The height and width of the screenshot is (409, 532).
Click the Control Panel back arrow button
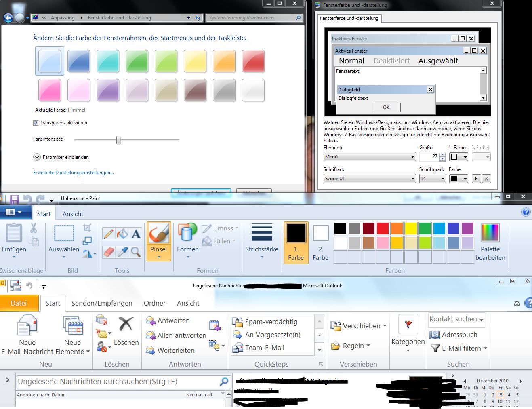pos(8,18)
